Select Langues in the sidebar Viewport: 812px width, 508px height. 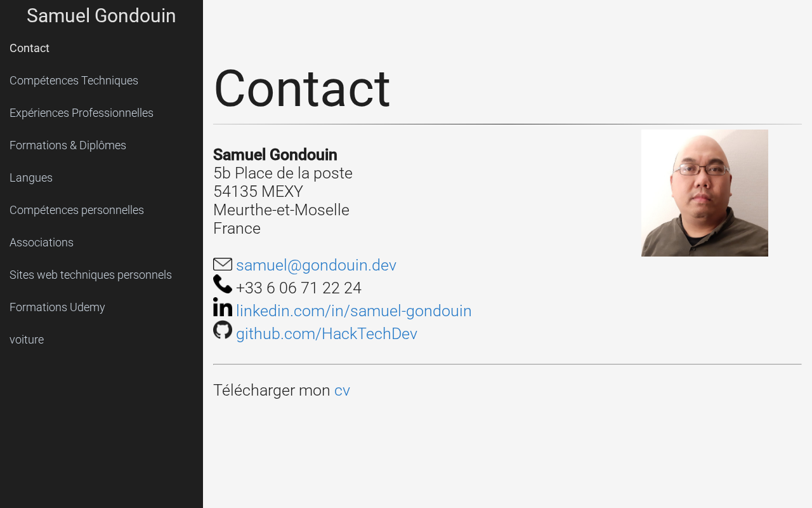pyautogui.click(x=31, y=178)
